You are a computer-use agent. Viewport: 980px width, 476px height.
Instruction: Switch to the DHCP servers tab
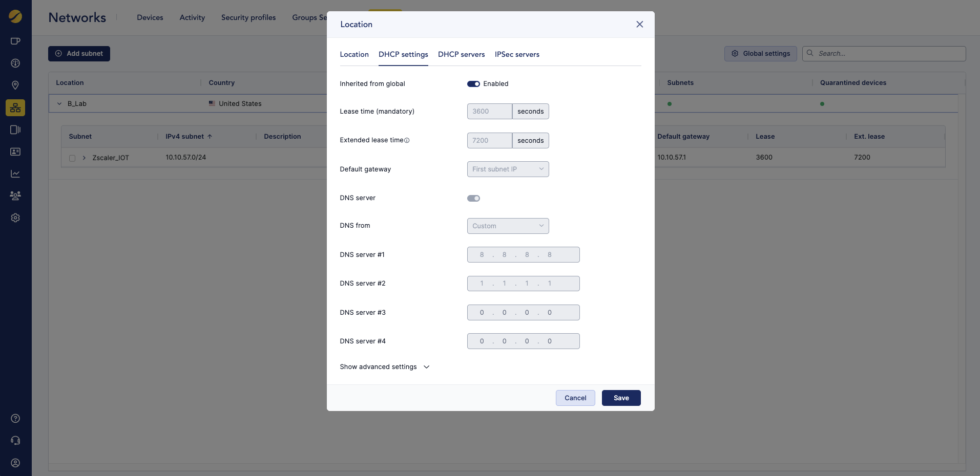click(461, 55)
